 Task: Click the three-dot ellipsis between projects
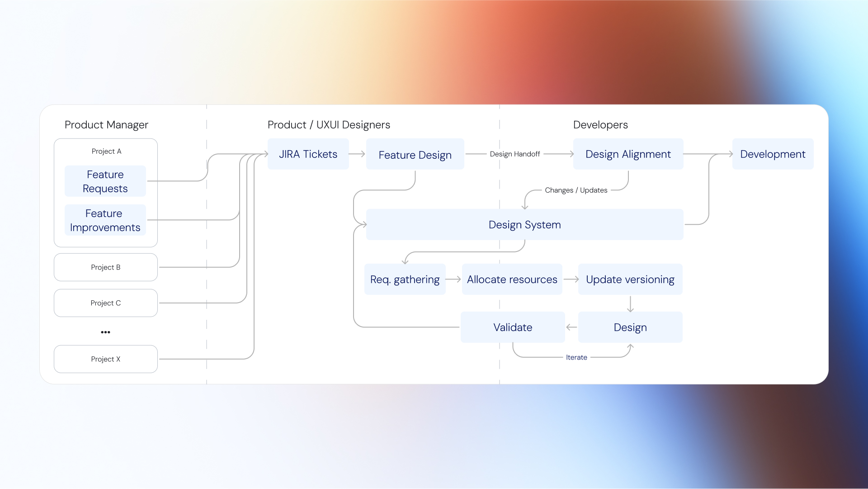pyautogui.click(x=105, y=332)
